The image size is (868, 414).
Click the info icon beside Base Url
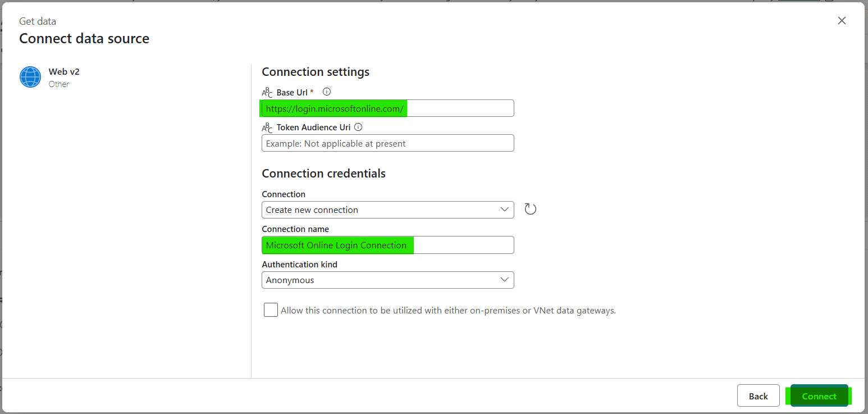coord(327,92)
